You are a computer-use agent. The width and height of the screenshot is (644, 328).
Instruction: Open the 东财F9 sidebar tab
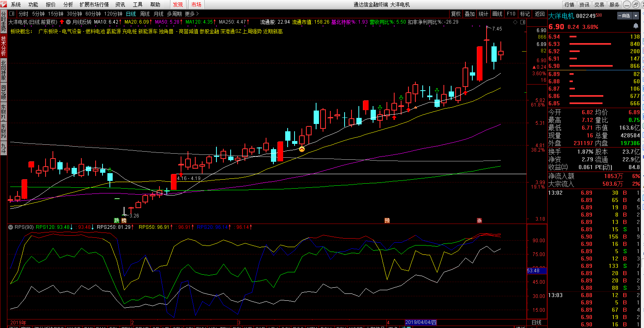click(3, 130)
